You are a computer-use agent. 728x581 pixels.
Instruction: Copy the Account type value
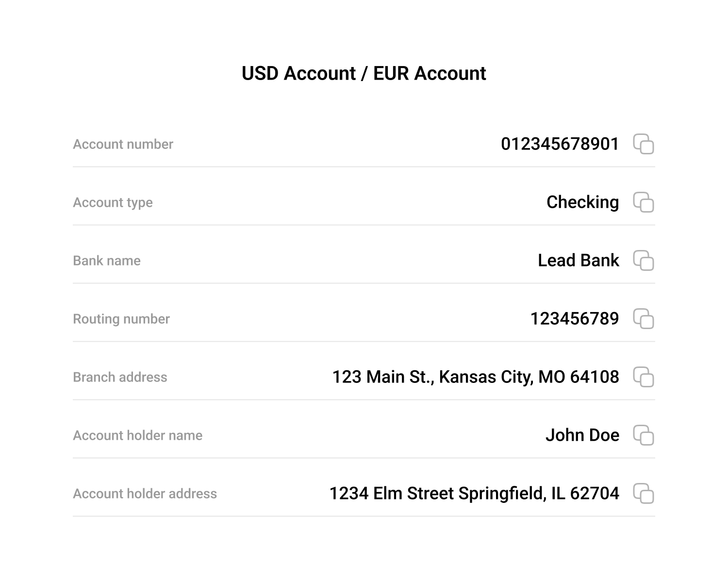[x=645, y=202]
